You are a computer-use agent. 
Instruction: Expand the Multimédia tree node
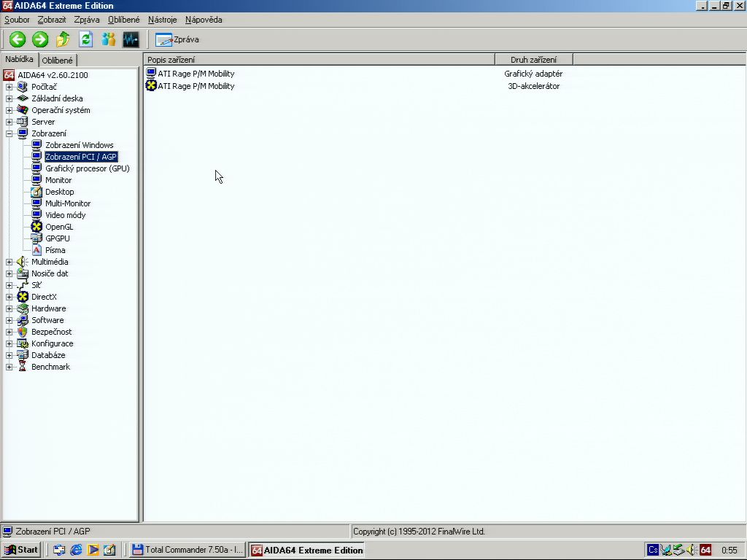click(x=9, y=262)
